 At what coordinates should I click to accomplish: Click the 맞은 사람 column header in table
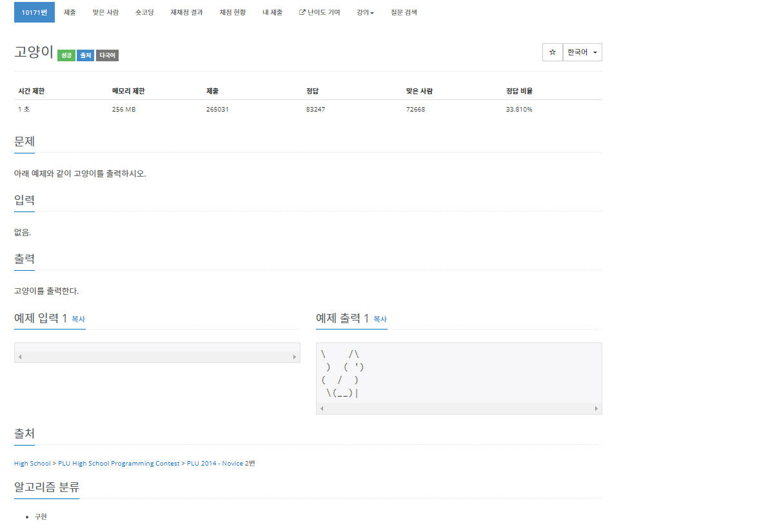point(419,91)
